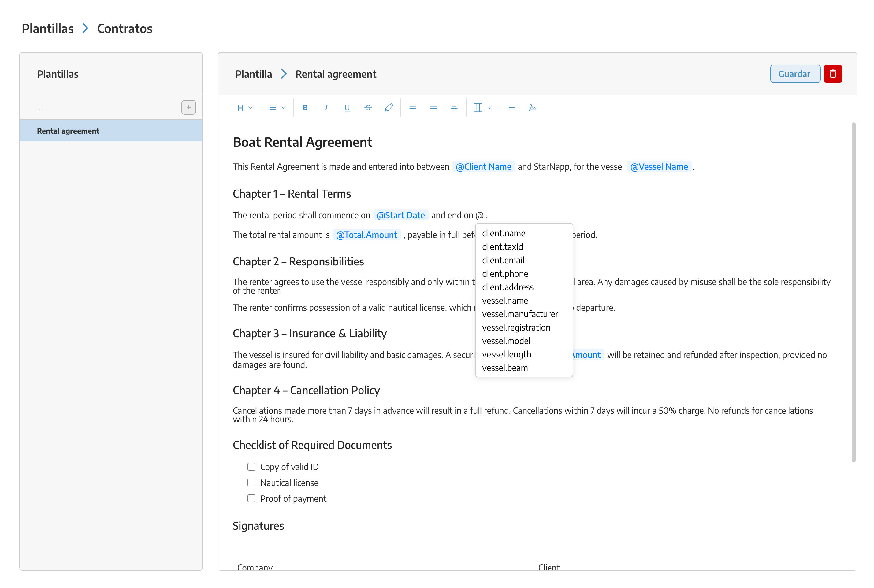This screenshot has width=874, height=588.
Task: Click the @Vessel Name mention tag
Action: coord(659,167)
